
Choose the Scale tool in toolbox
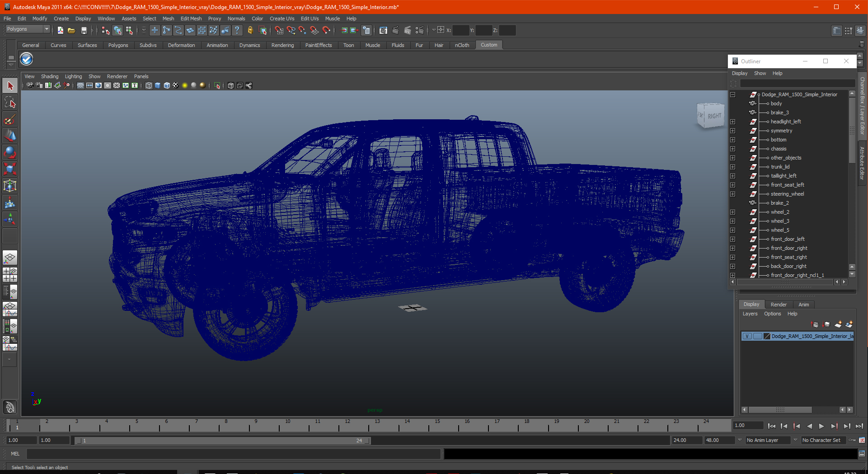tap(10, 169)
